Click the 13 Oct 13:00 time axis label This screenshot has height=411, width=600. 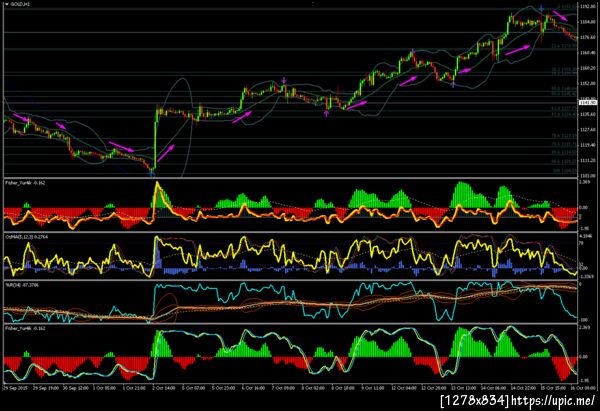click(463, 388)
